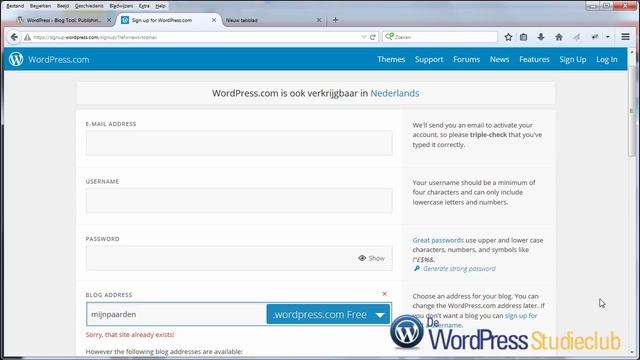Close the WordPress Blog Tool tab
The height and width of the screenshot is (360, 640).
[x=109, y=20]
